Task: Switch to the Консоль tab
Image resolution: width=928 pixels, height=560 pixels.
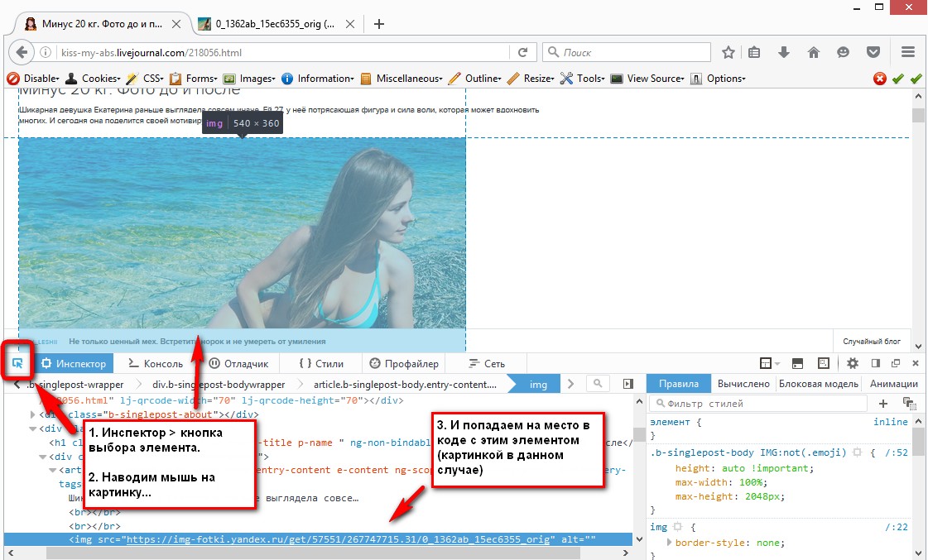Action: coord(156,364)
